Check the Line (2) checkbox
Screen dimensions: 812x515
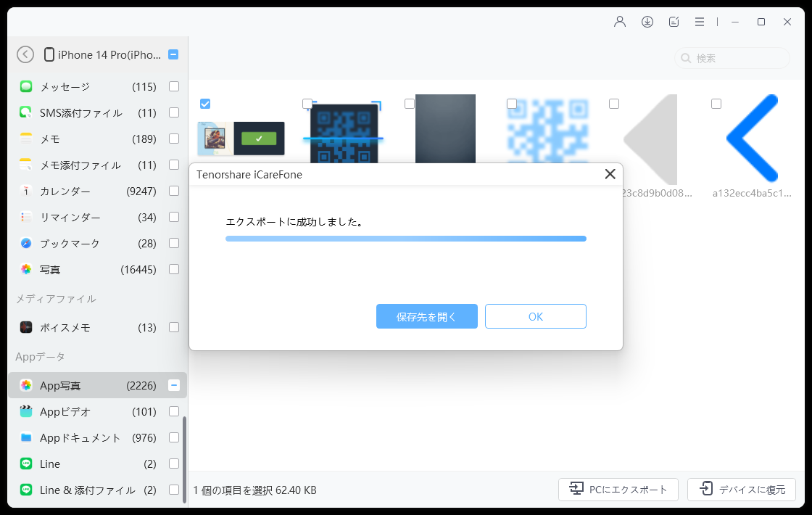174,463
